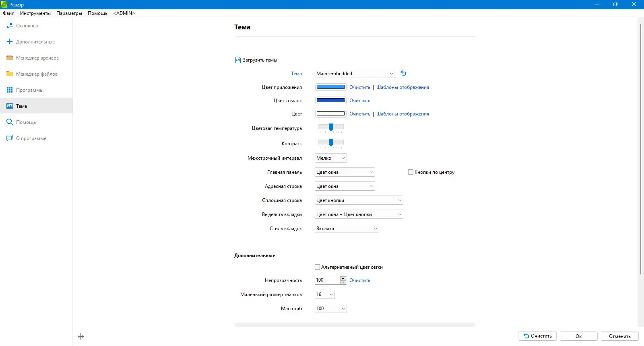Click the Ок button
Image resolution: width=644 pixels, height=346 pixels.
[x=578, y=336]
